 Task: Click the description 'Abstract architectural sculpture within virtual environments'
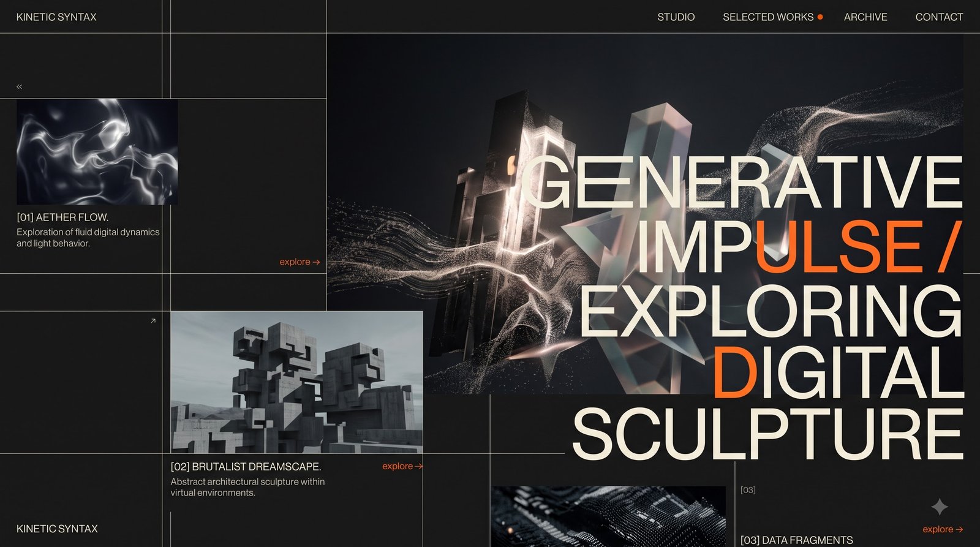247,487
